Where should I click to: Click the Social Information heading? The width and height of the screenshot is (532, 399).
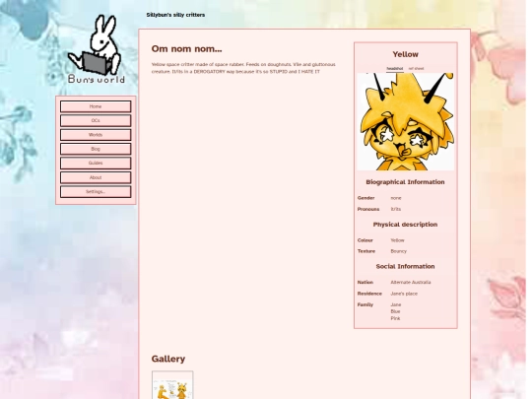click(x=405, y=267)
